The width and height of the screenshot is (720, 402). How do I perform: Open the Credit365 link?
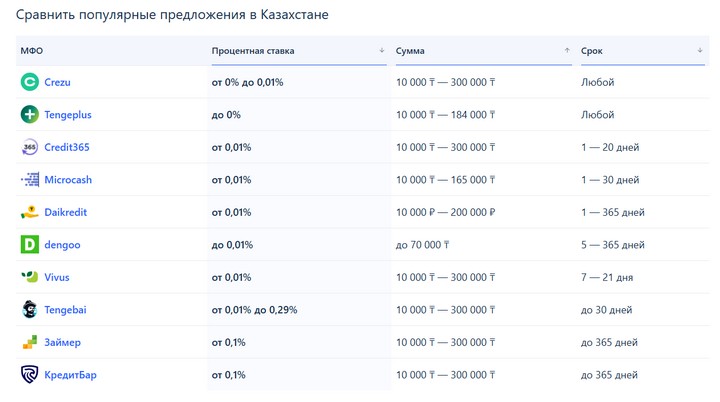[67, 147]
